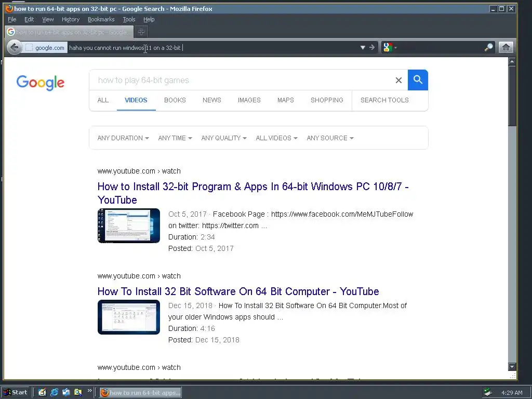
Task: Switch to the IMAGES results tab
Action: (249, 100)
